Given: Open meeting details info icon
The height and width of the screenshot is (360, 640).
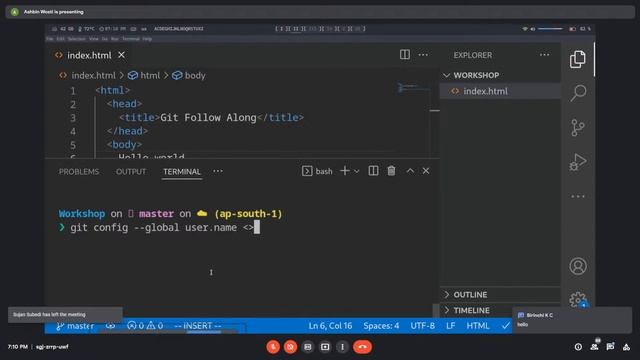Looking at the screenshot, I should [x=578, y=347].
